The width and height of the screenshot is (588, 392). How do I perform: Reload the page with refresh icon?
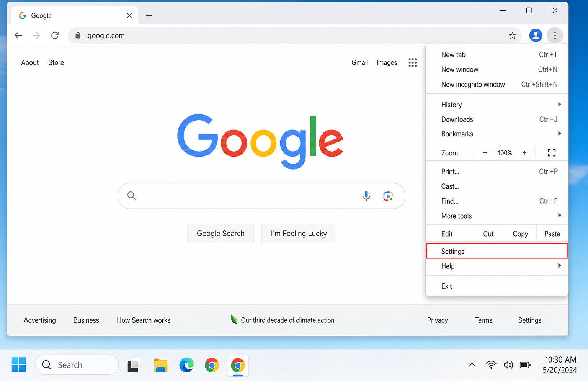tap(55, 36)
